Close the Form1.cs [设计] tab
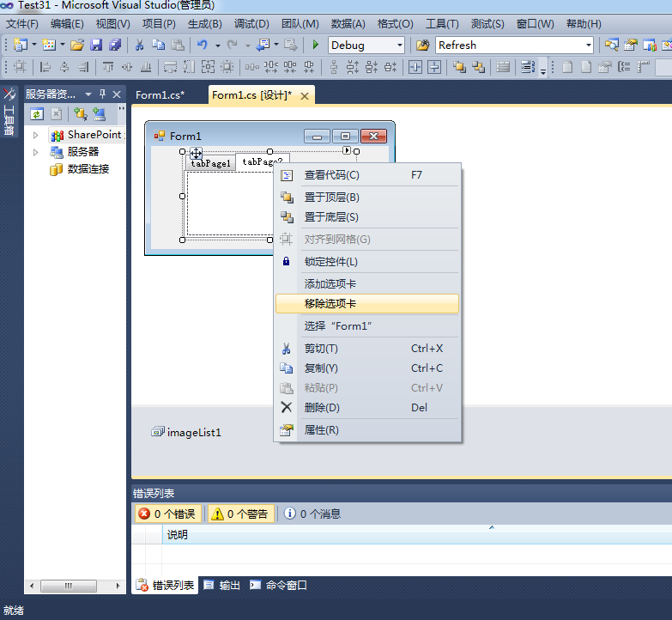 tap(305, 96)
